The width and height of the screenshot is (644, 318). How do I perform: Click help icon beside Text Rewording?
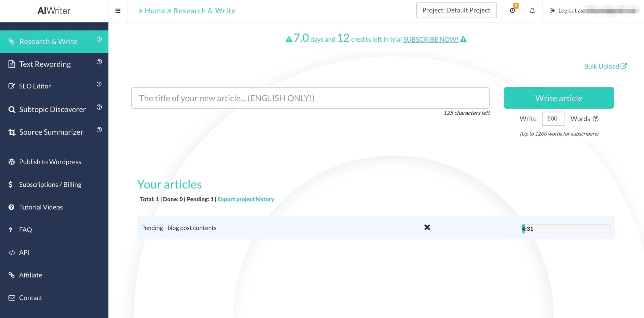[x=99, y=62]
